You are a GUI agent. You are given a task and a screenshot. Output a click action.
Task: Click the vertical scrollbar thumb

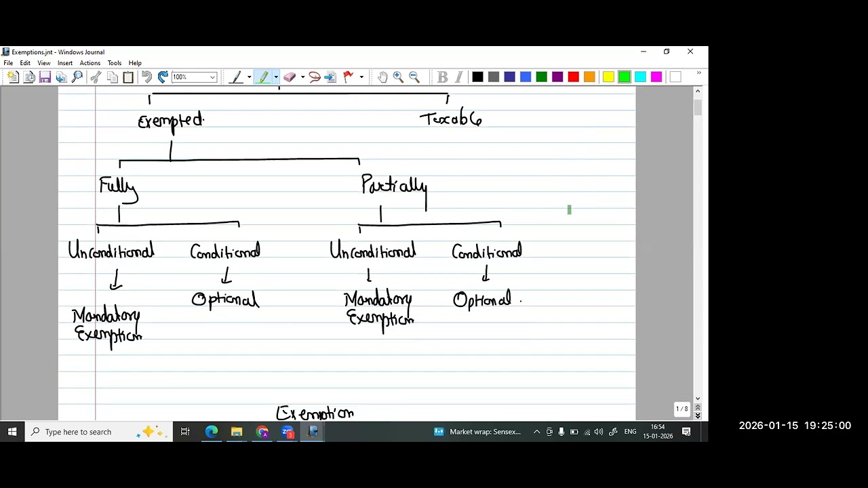click(698, 108)
